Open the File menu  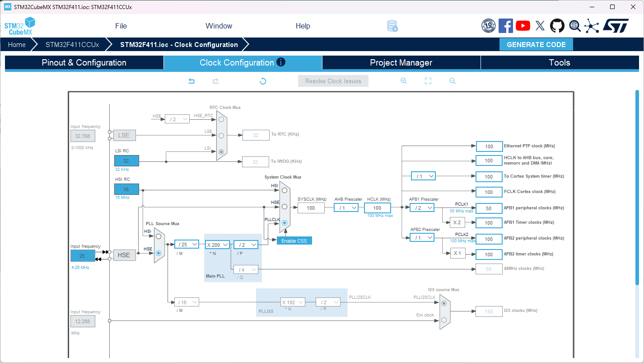[x=121, y=26]
